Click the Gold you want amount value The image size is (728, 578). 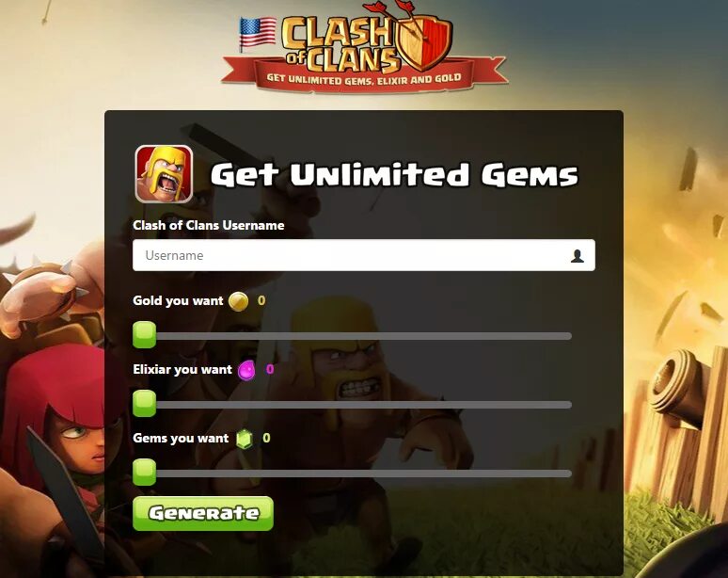coord(261,300)
